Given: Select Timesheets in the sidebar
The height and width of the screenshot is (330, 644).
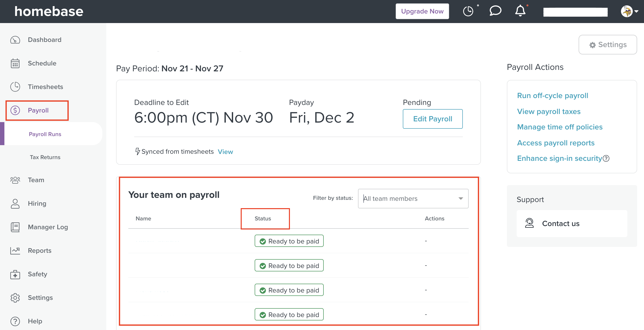Looking at the screenshot, I should click(45, 87).
